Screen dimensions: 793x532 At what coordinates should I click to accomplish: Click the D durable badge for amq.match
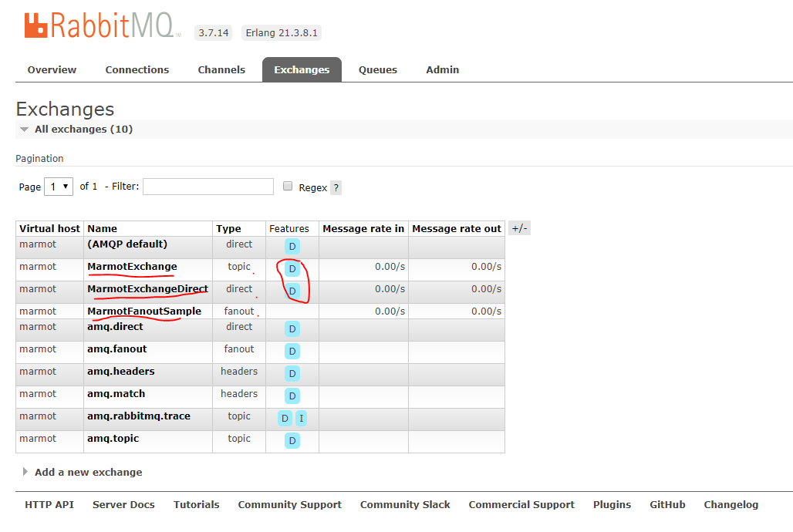[x=292, y=396]
